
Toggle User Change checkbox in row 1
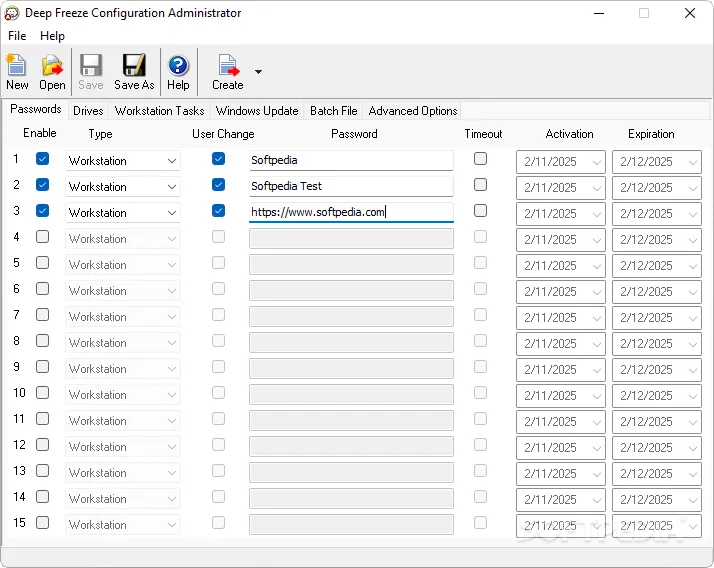coord(219,159)
